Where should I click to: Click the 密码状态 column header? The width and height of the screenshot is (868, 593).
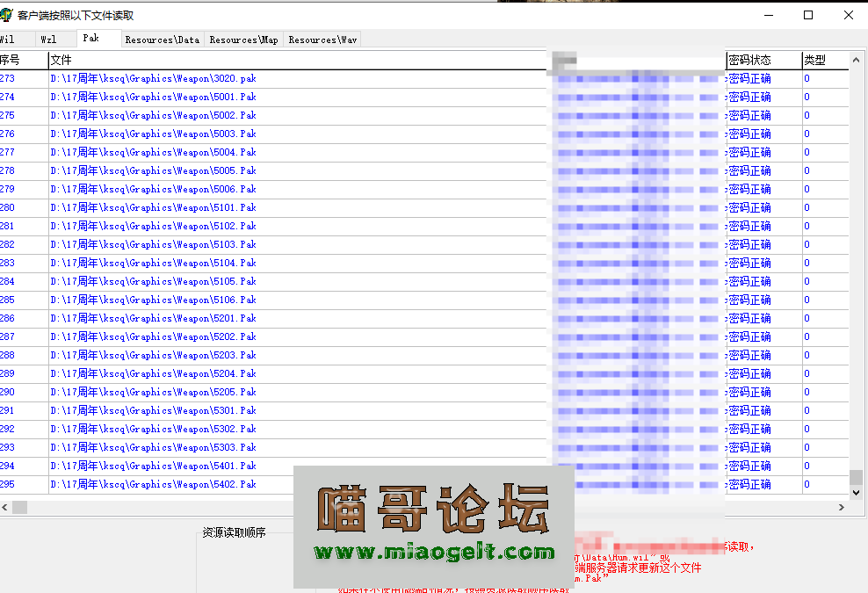click(x=751, y=60)
